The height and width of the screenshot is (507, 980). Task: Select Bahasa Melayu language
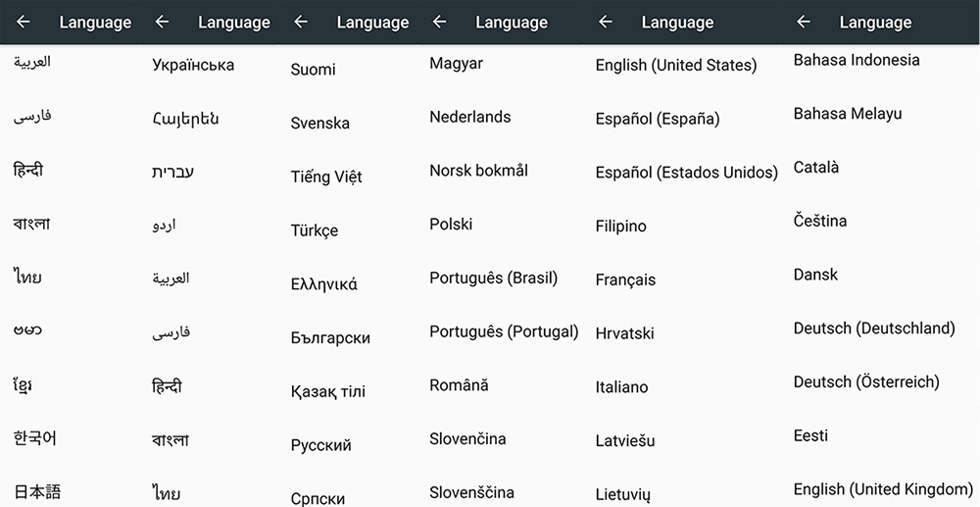tap(847, 114)
